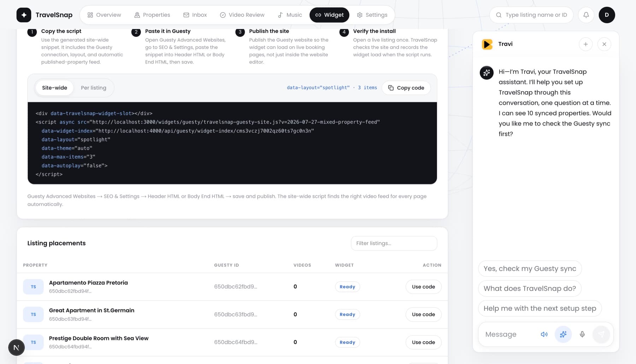Open notifications bell
The image size is (636, 364).
pos(586,15)
